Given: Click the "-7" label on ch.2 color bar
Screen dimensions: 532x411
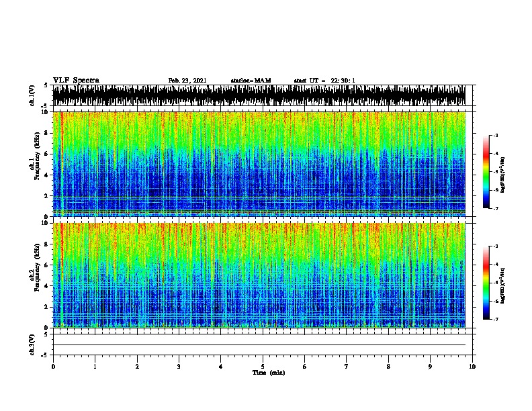Looking at the screenshot, I should pyautogui.click(x=495, y=319).
